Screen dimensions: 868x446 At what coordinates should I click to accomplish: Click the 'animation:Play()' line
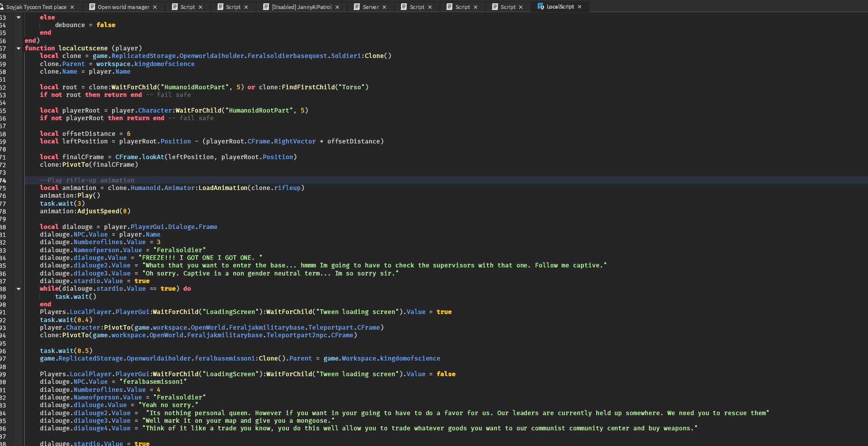click(70, 195)
